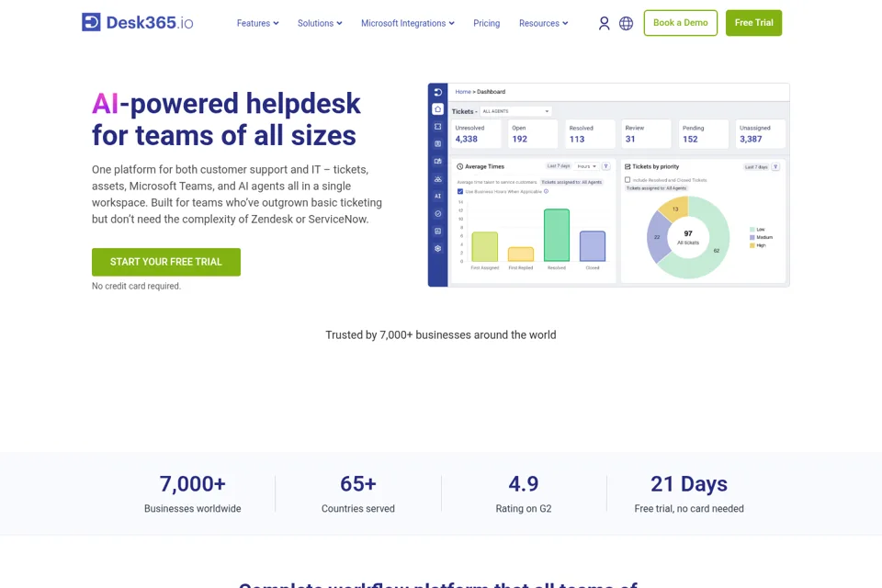Screen dimensions: 882x588
Task: Toggle Use Business Hours When Applicable checkbox
Action: pyautogui.click(x=460, y=191)
